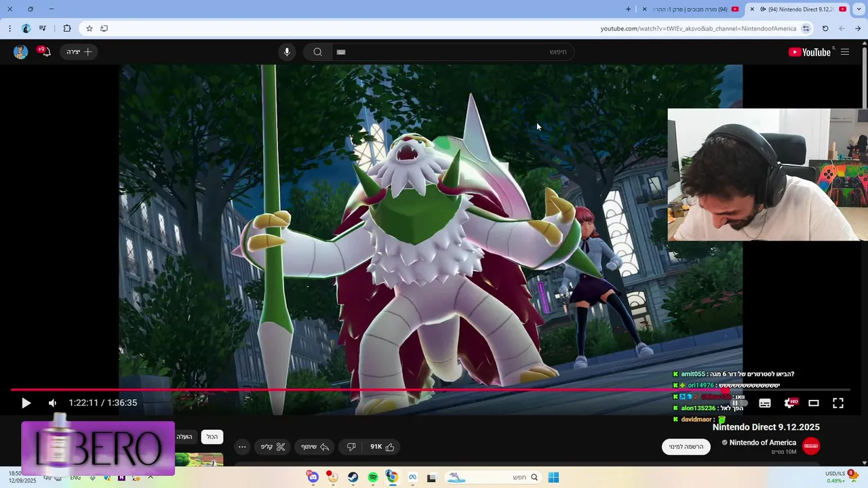Select the הכול filter chip
This screenshot has width=868, height=488.
212,437
